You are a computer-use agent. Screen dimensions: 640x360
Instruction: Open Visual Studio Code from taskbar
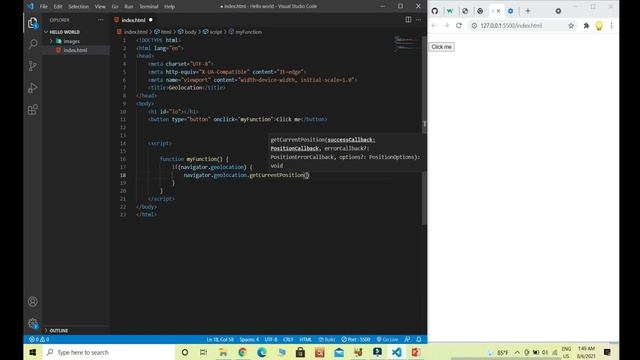pyautogui.click(x=396, y=352)
